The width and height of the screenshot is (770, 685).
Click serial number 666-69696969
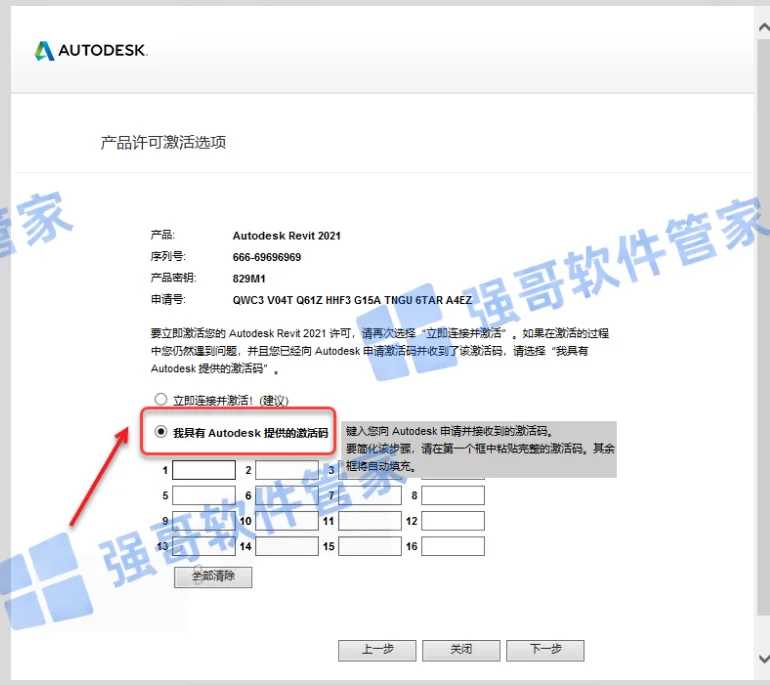(267, 257)
